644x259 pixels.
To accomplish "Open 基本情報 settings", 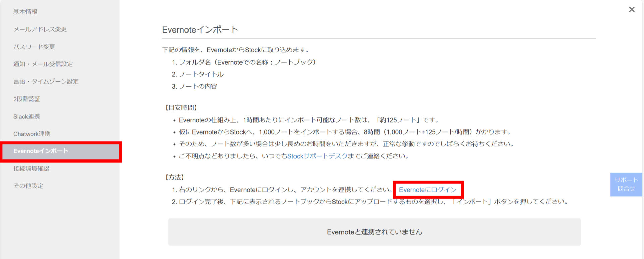I will 25,12.
